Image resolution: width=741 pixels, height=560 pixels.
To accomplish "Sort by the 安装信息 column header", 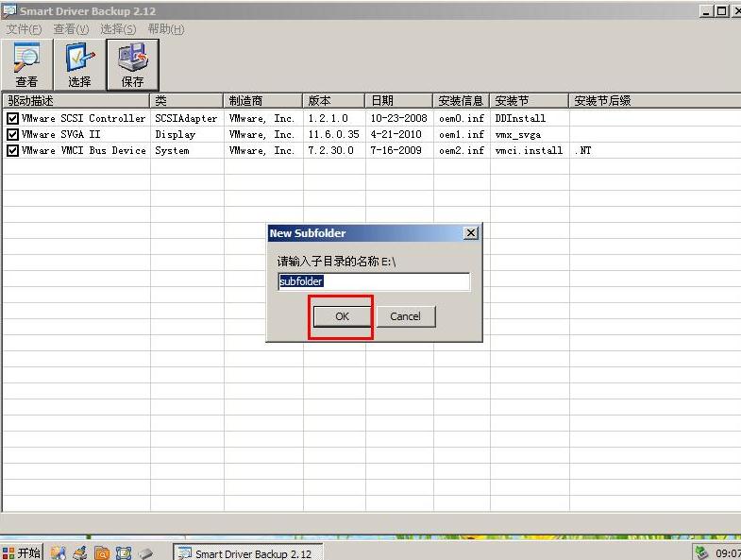I will coord(462,101).
